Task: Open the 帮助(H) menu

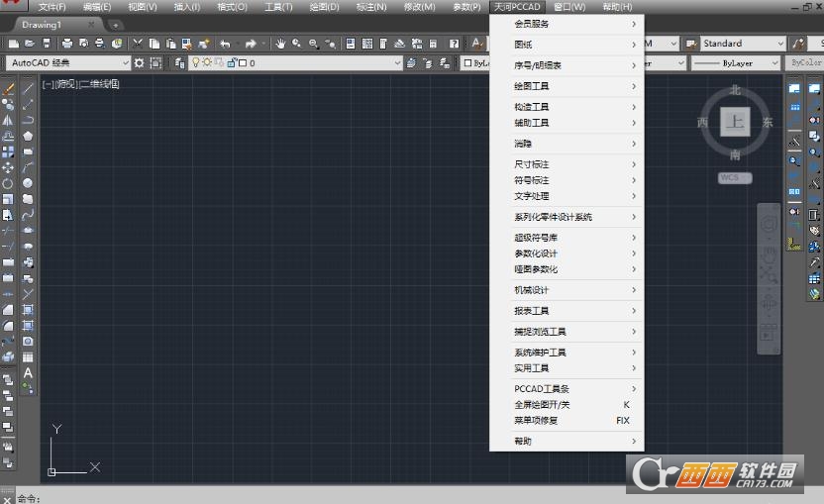Action: (617, 7)
